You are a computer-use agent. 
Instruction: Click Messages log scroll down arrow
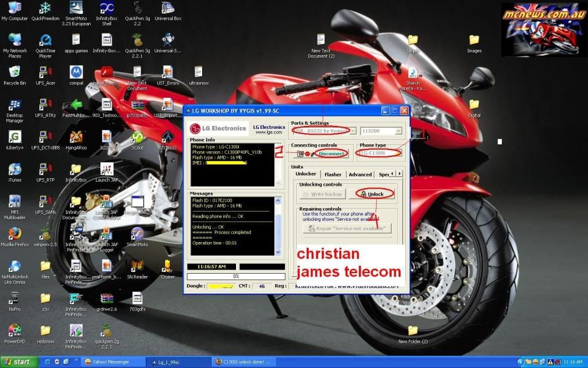(278, 252)
